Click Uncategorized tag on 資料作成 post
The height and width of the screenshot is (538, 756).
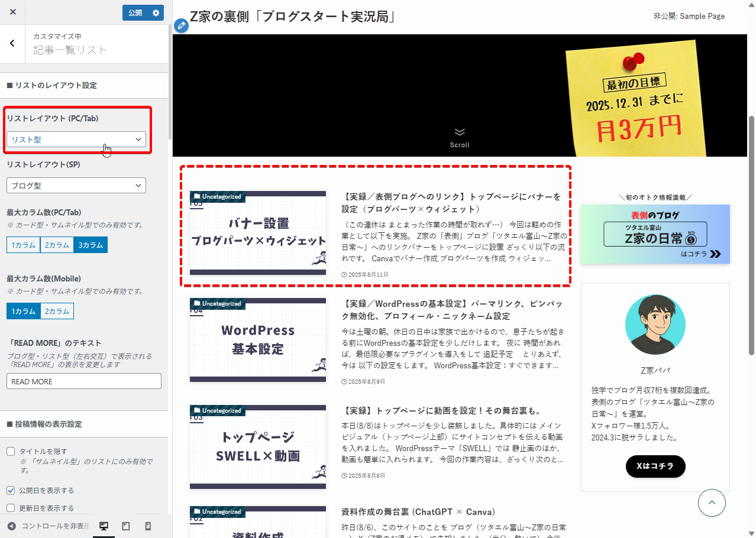217,512
